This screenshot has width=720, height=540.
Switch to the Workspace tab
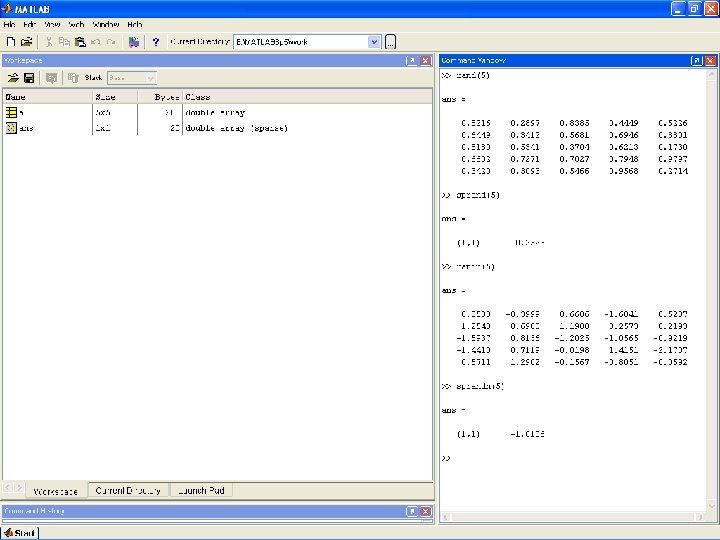tap(56, 491)
